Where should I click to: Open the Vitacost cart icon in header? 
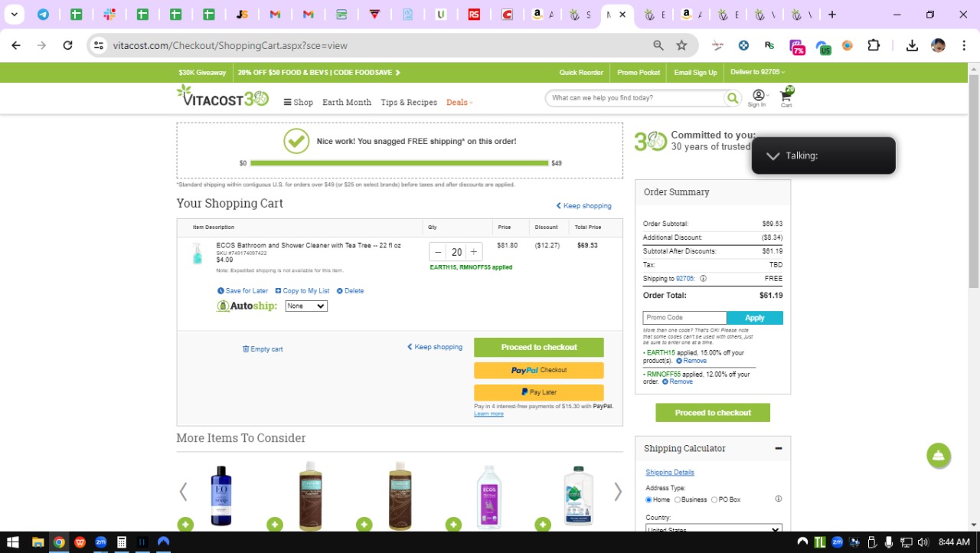pos(786,97)
